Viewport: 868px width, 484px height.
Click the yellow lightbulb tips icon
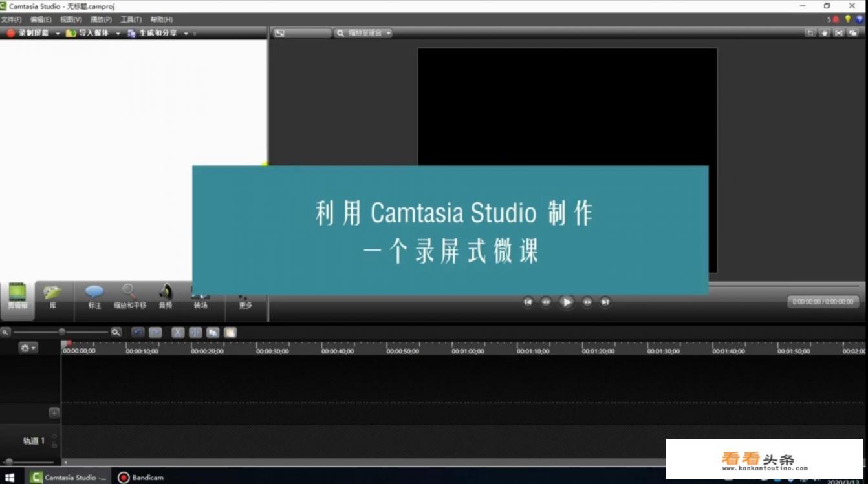(x=847, y=19)
